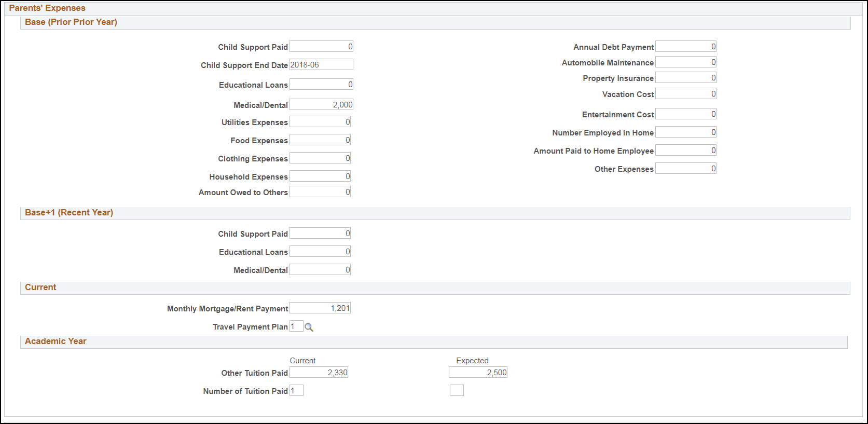Edit the Monthly Mortgage/Rent Payment field

[x=320, y=308]
